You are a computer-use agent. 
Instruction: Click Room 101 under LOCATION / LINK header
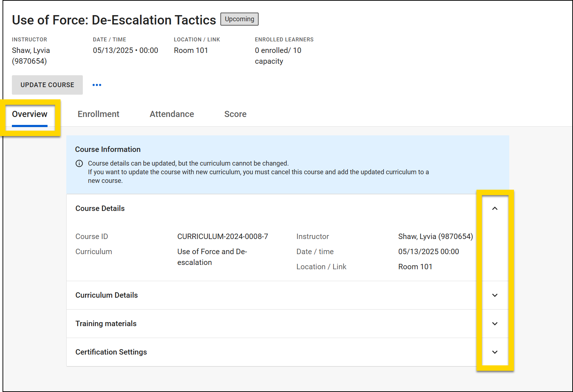[x=191, y=50]
